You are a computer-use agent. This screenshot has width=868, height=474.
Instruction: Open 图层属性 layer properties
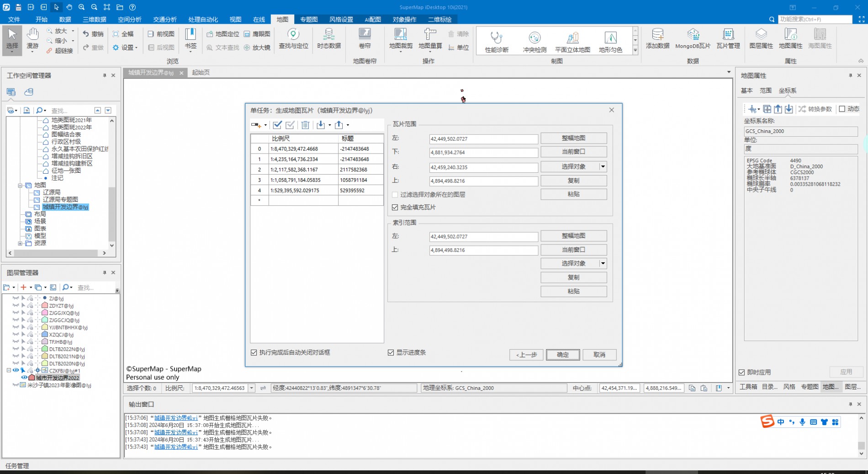click(x=761, y=39)
